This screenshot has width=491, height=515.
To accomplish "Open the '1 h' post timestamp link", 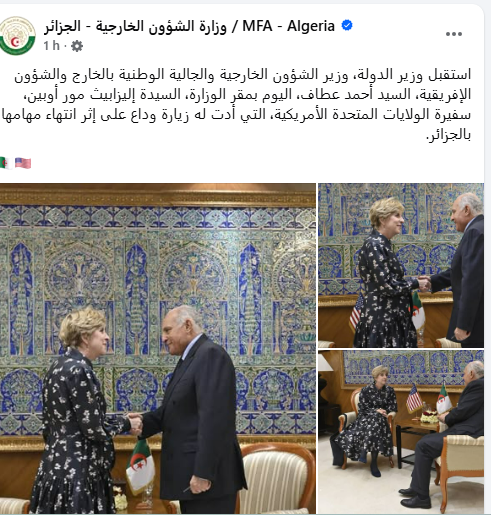I will [x=51, y=46].
